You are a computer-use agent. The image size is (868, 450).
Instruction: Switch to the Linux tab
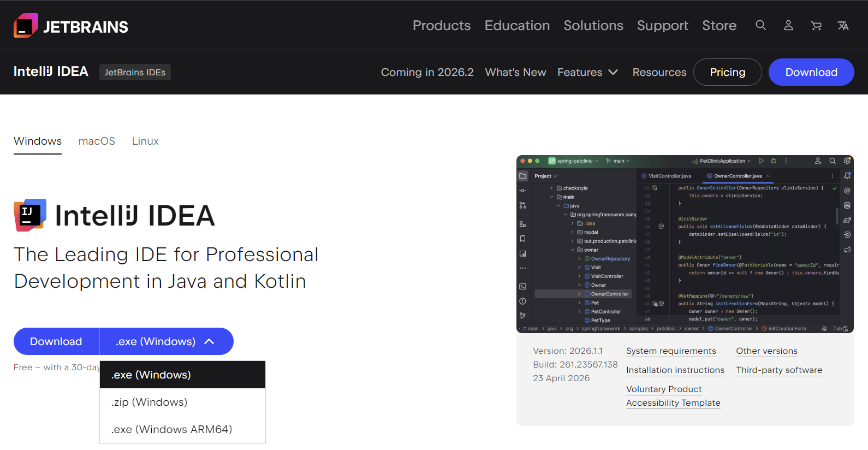coord(145,141)
